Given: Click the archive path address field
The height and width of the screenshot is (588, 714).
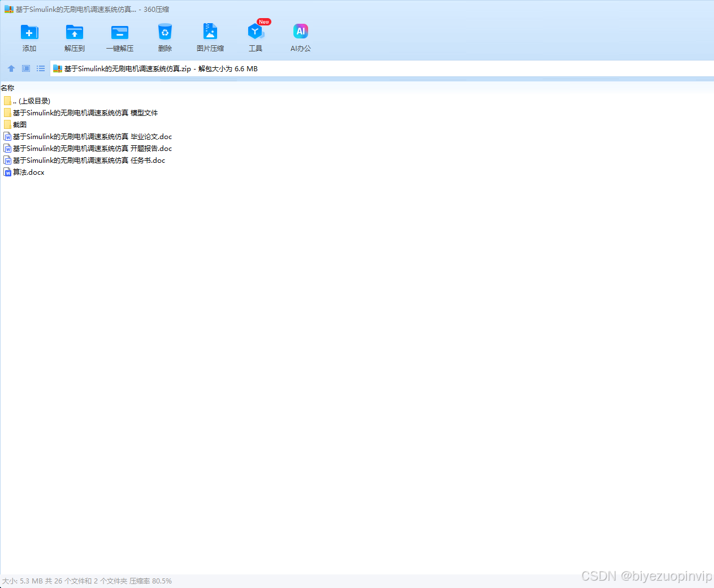Looking at the screenshot, I should (382, 68).
